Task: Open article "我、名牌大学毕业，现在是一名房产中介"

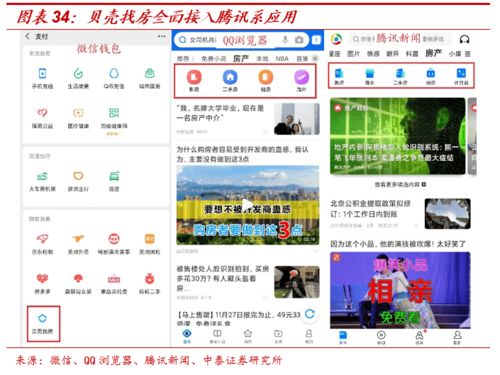Action: click(248, 119)
